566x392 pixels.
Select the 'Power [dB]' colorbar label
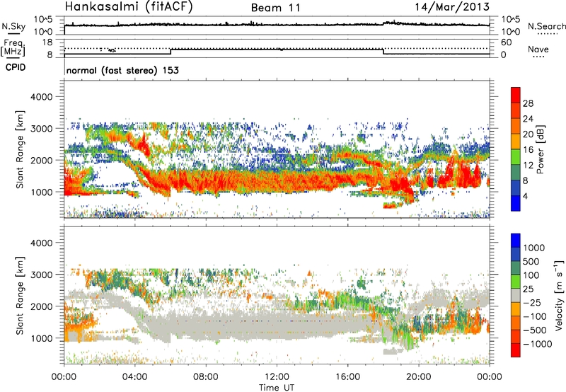541,150
